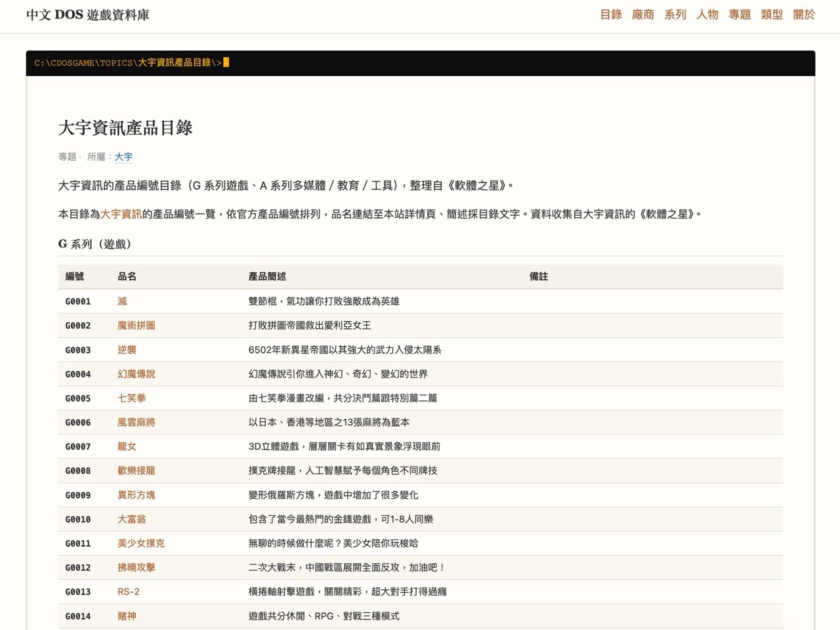This screenshot has width=840, height=630.
Task: Click the 大宇資訊產品目錄 page heading
Action: click(125, 127)
